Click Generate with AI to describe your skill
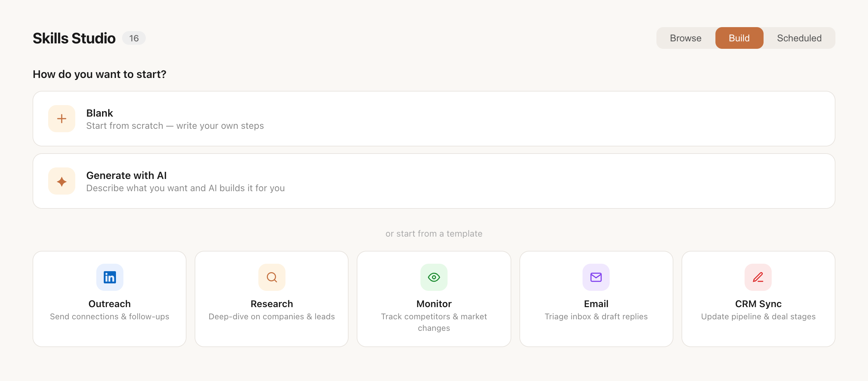Image resolution: width=868 pixels, height=381 pixels. click(x=434, y=181)
